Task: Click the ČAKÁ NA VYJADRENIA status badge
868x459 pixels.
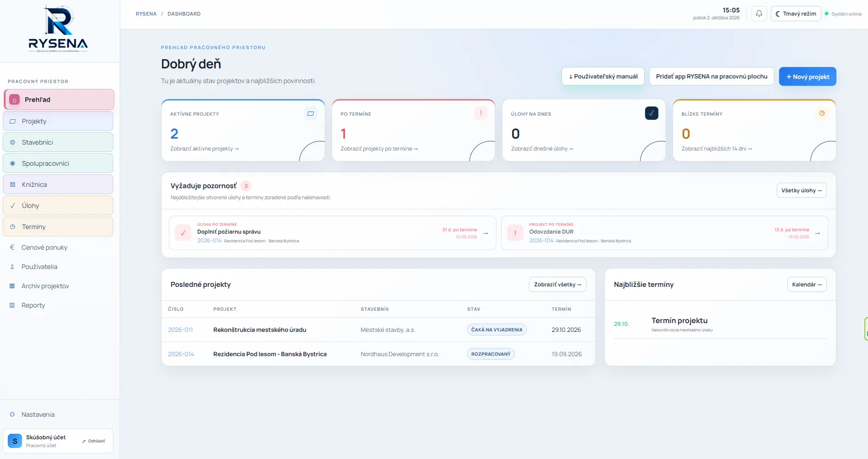Action: (x=497, y=330)
